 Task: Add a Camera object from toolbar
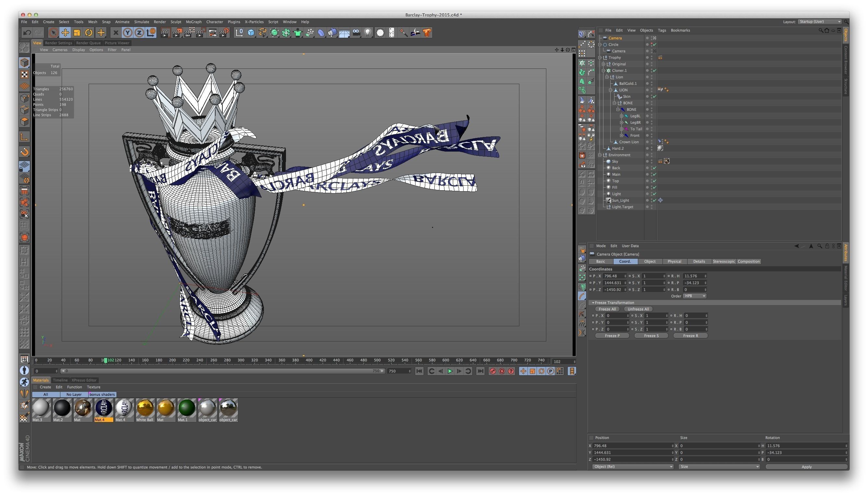[356, 33]
